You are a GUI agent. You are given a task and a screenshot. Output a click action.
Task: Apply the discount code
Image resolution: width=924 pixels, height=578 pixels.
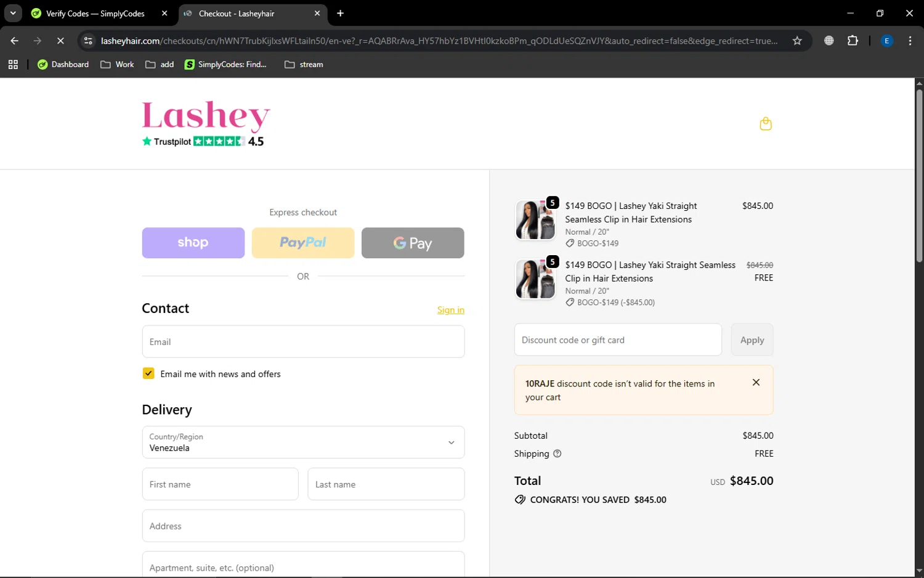[752, 340]
